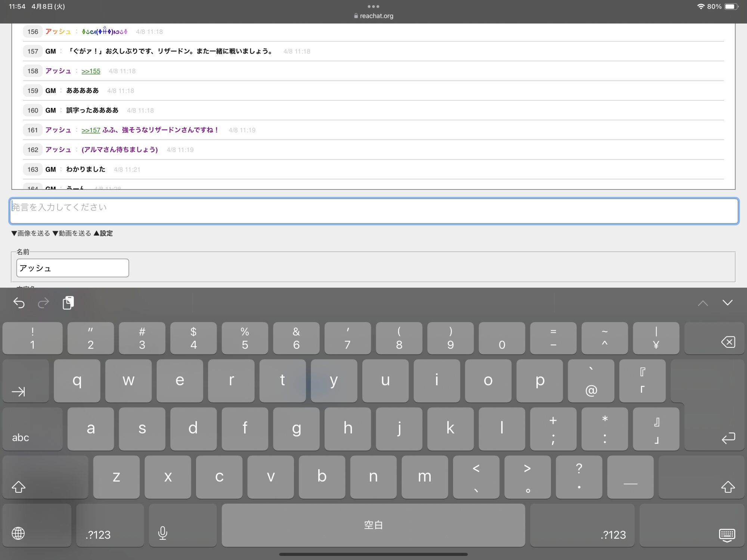Screen dimensions: 747x560
Task: Tap the microphone dictation key
Action: pyautogui.click(x=162, y=532)
